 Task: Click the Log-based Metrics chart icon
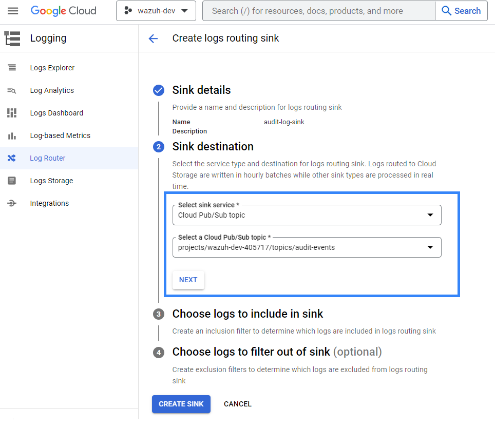[x=12, y=135]
